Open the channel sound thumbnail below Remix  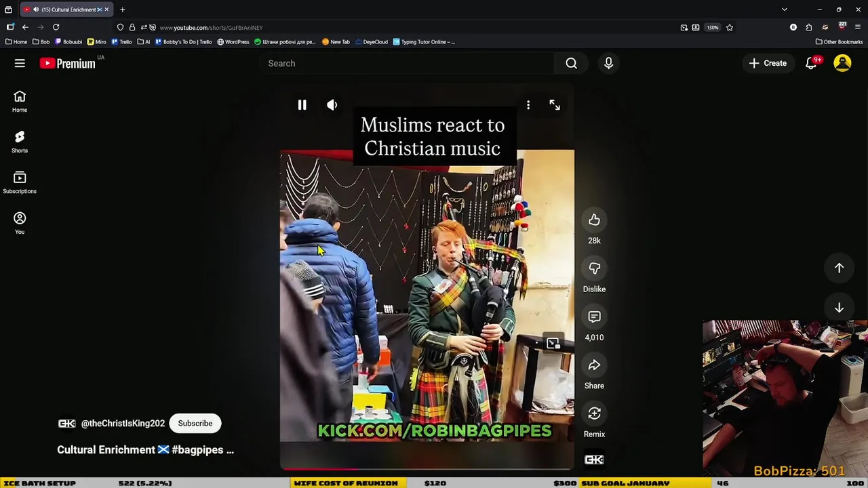[594, 460]
